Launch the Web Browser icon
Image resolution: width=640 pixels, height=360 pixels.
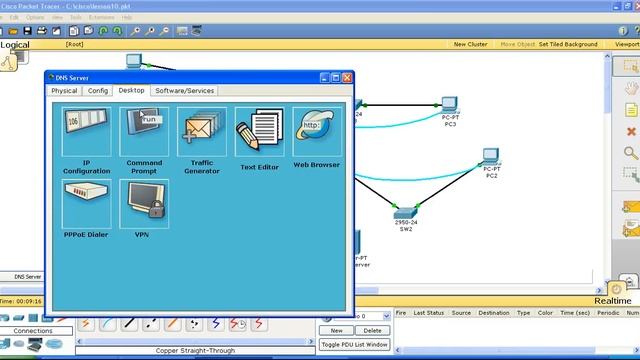pos(317,132)
